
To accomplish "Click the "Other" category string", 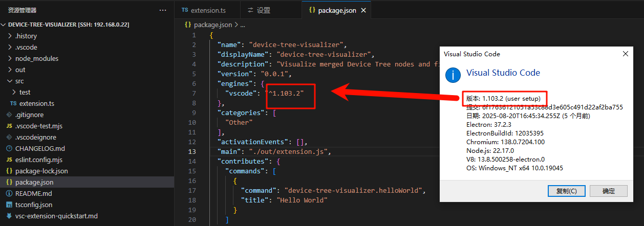I will tap(239, 122).
